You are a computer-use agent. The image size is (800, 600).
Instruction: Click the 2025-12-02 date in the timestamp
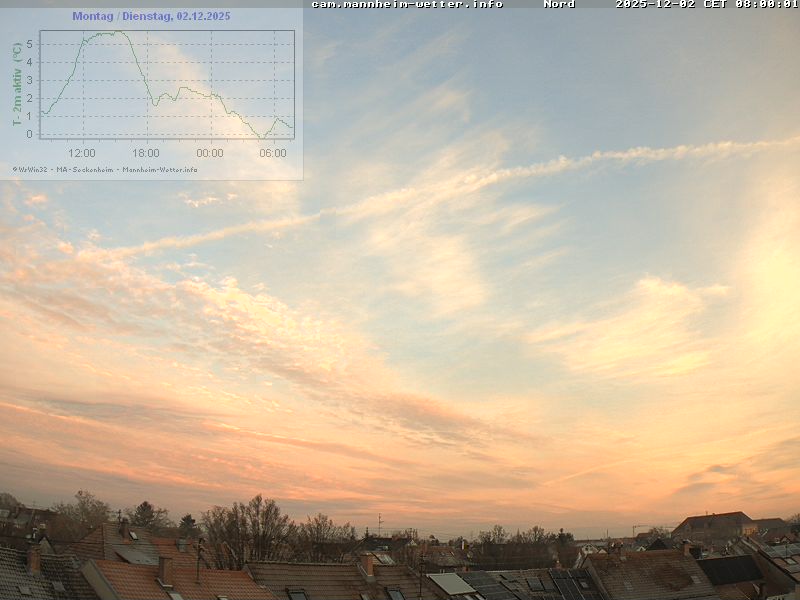click(654, 4)
